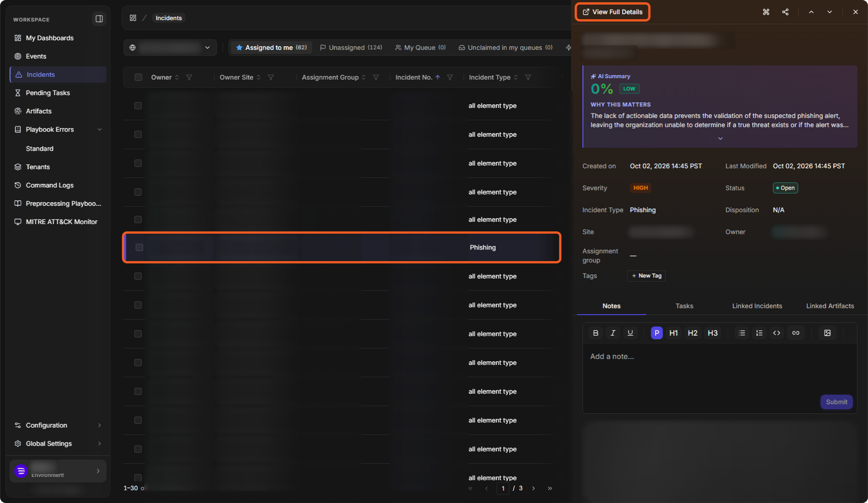Insert an image in note editor

(x=827, y=333)
